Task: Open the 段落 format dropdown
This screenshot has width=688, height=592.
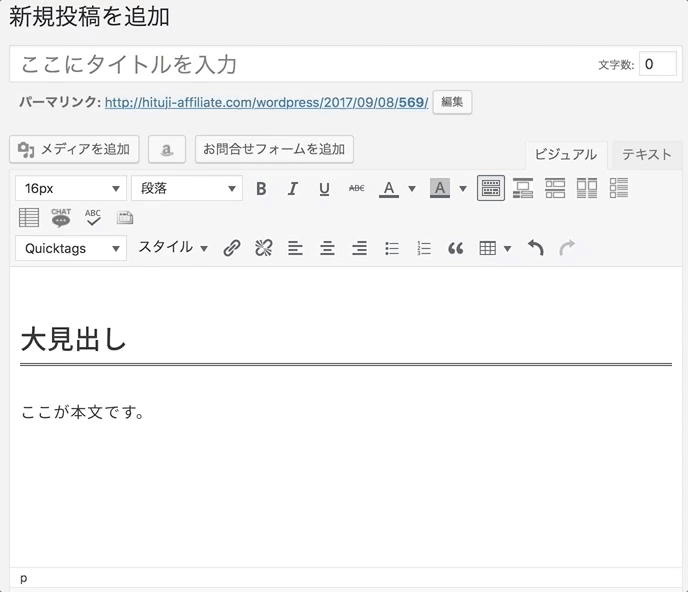Action: (x=187, y=189)
